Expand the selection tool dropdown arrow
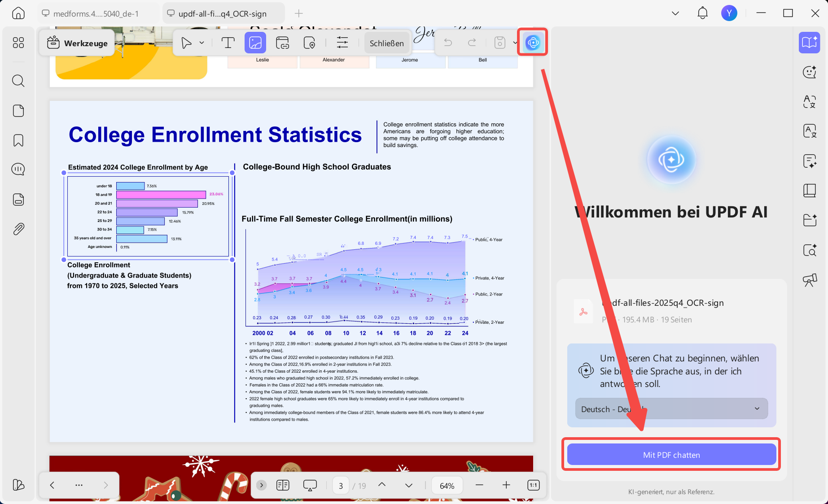This screenshot has height=504, width=828. point(202,43)
